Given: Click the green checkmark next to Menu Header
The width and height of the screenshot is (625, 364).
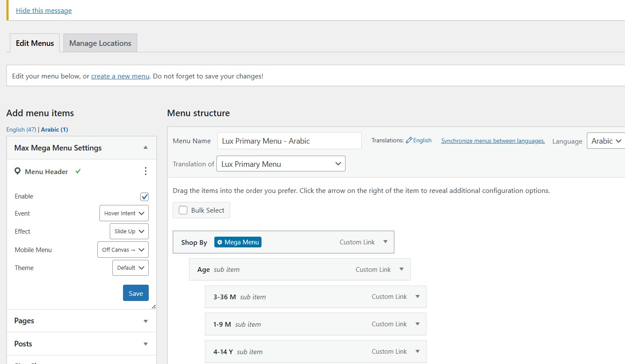Looking at the screenshot, I should click(78, 171).
